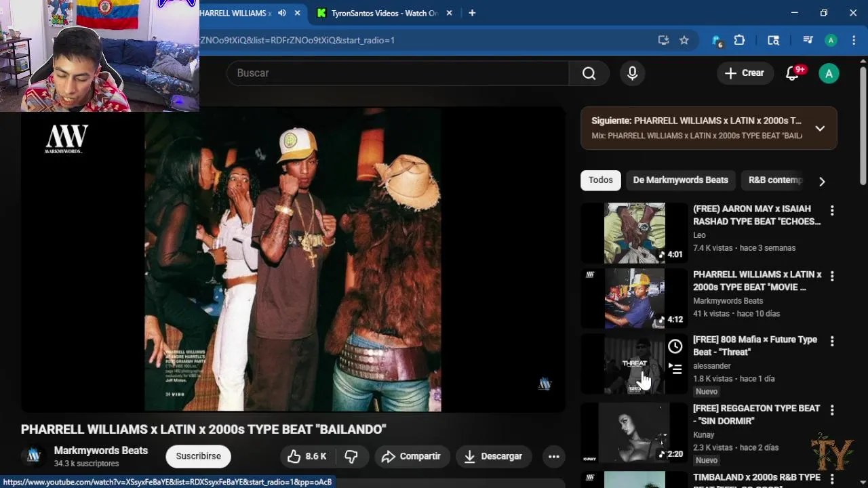Open media controls icon in Chrome toolbar
The width and height of the screenshot is (868, 488).
[808, 40]
